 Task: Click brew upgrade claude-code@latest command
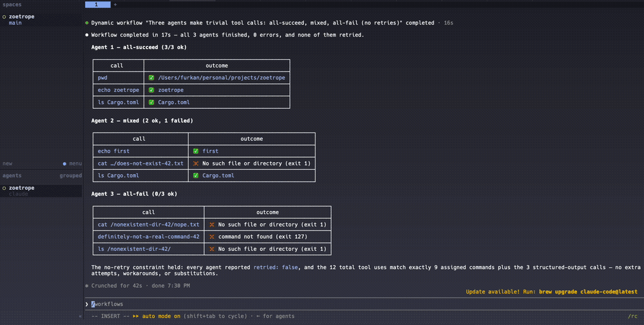point(588,292)
